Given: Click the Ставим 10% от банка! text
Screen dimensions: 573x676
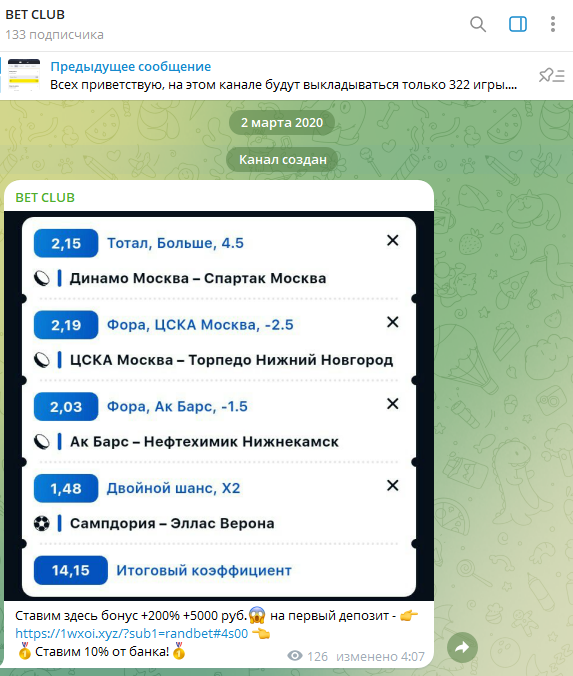Looking at the screenshot, I should [102, 651].
